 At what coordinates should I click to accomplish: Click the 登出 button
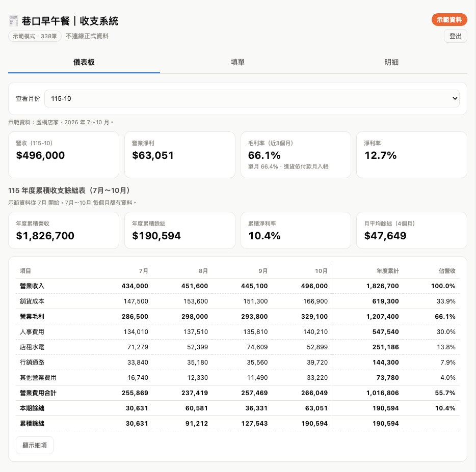point(455,36)
